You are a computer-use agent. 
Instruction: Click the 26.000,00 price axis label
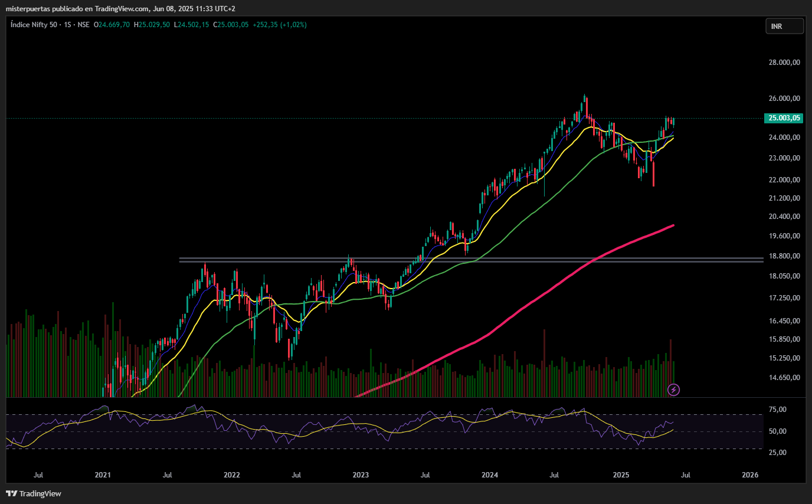click(785, 99)
